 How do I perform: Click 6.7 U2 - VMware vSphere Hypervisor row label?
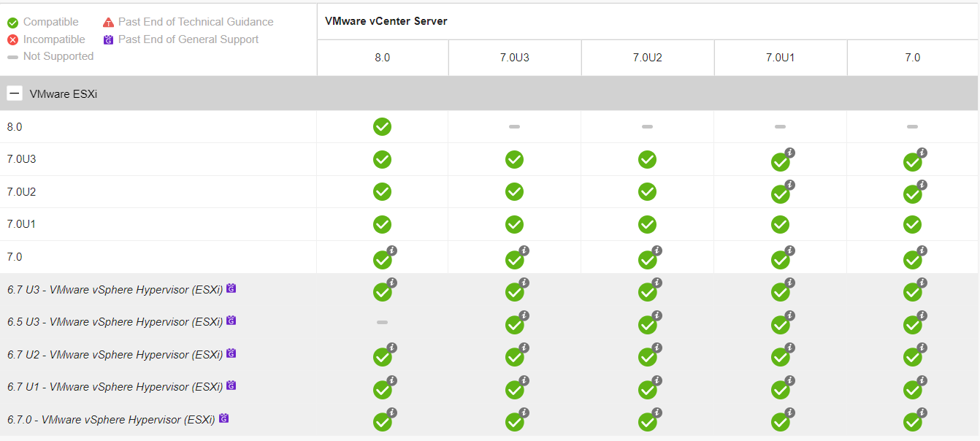pos(115,355)
